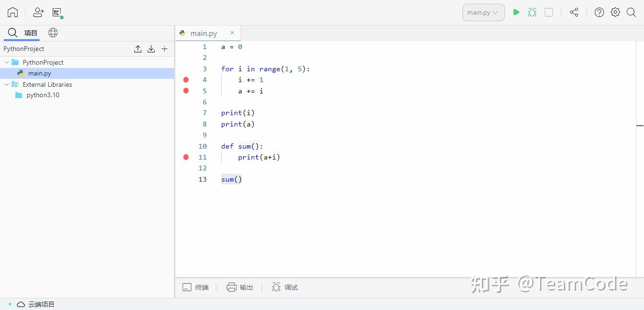The height and width of the screenshot is (310, 644).
Task: Select the Python file icon on the main.py tab
Action: (x=182, y=33)
